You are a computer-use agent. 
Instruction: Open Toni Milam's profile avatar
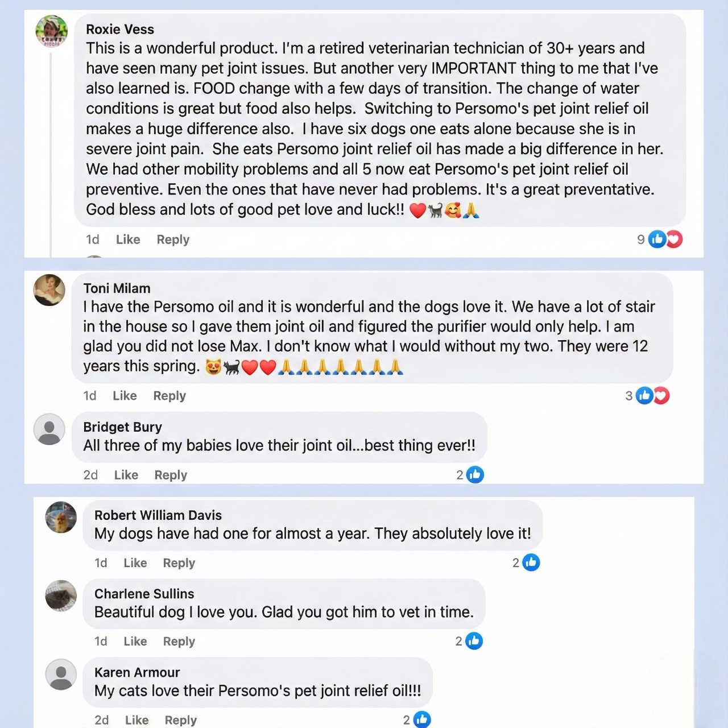coord(49,289)
